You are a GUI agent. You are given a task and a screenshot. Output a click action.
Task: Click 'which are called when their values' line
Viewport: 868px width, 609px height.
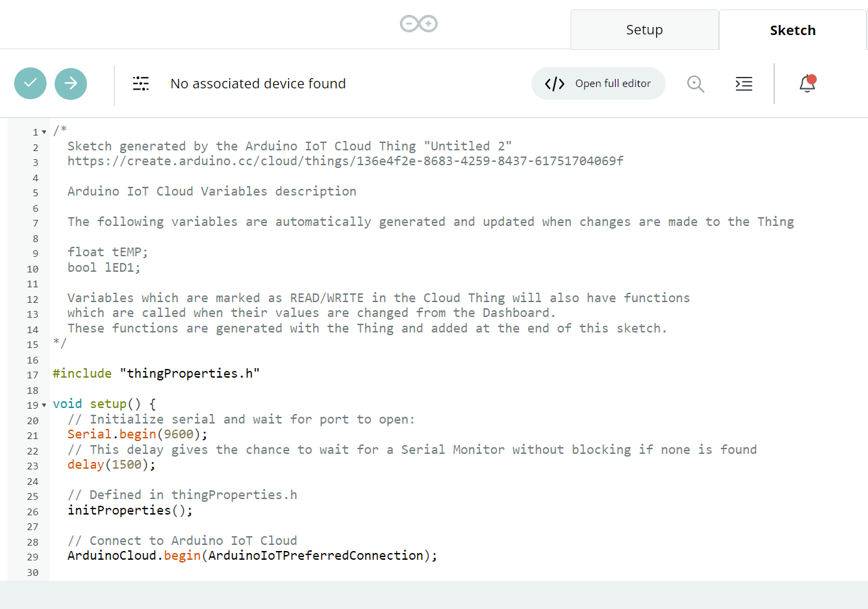[312, 313]
